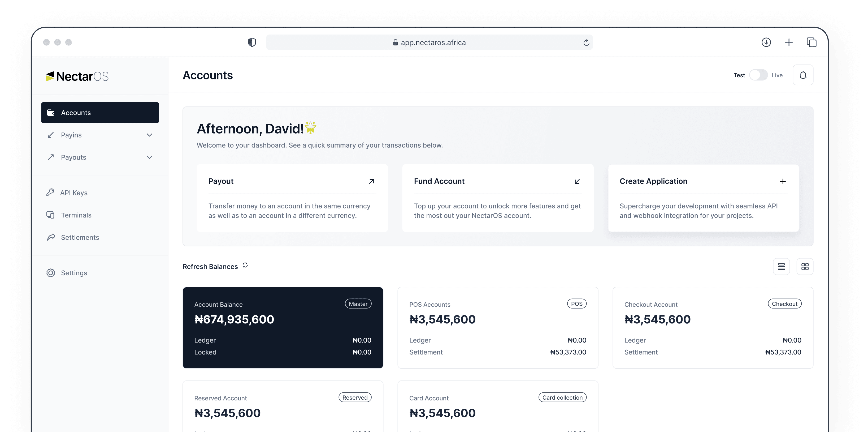Switch to grid view layout
Viewport: 868px width, 432px height.
pos(805,267)
